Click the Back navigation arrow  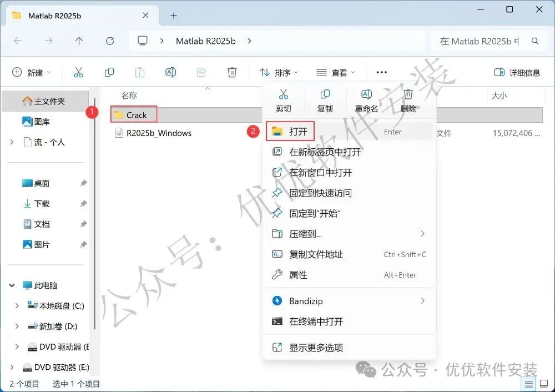click(x=18, y=41)
